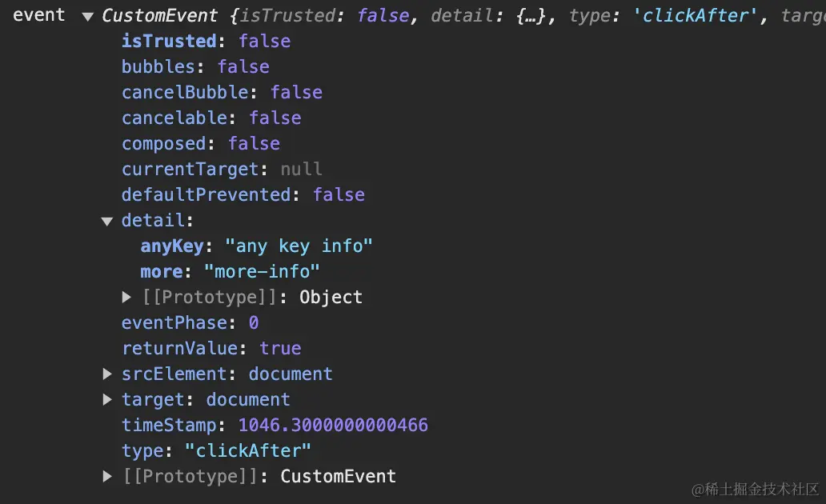Click the eventPhase value 0

click(254, 323)
